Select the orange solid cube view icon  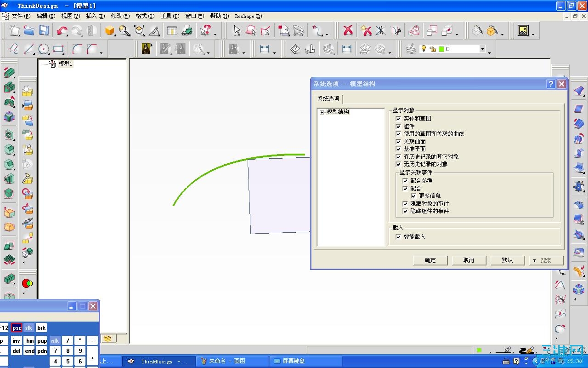pos(109,30)
